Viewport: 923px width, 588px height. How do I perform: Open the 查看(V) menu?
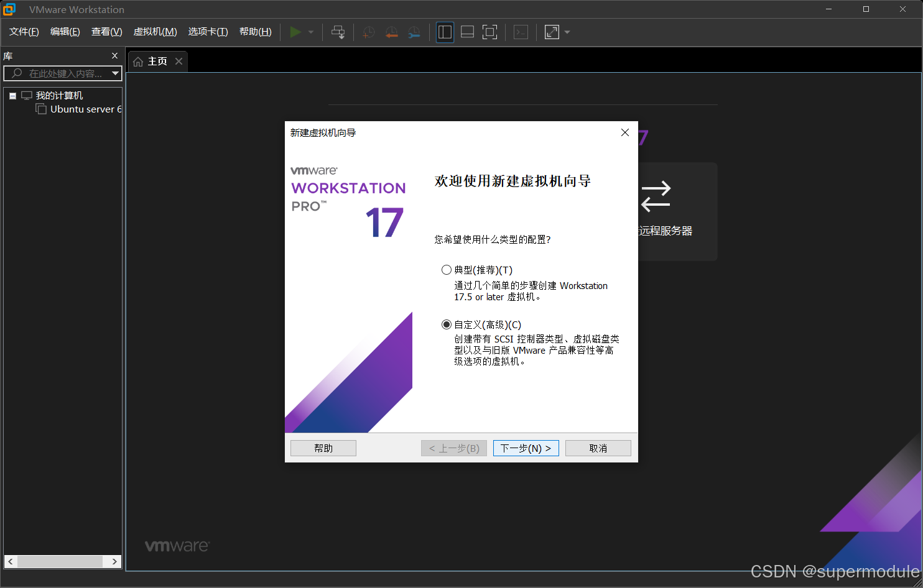pyautogui.click(x=107, y=32)
